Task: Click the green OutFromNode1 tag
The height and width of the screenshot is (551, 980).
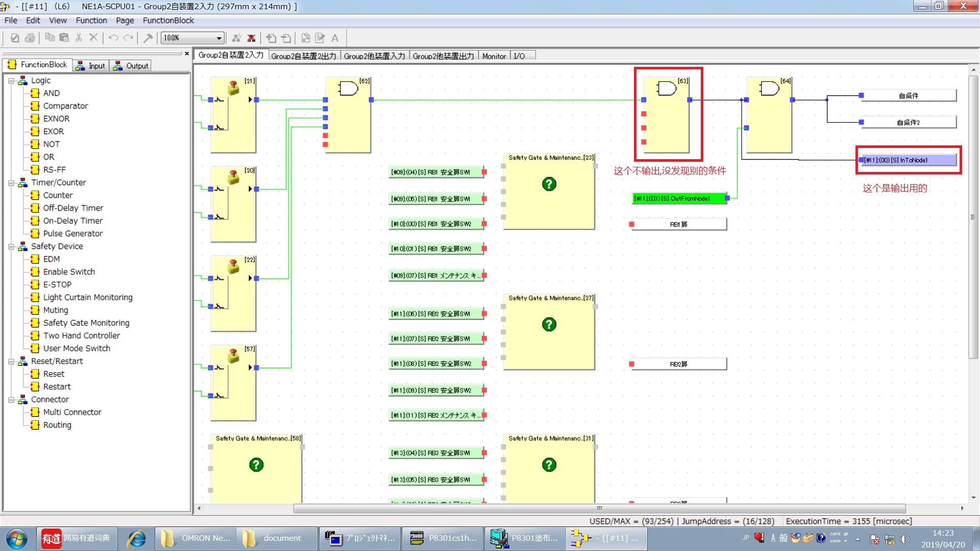Action: point(678,198)
